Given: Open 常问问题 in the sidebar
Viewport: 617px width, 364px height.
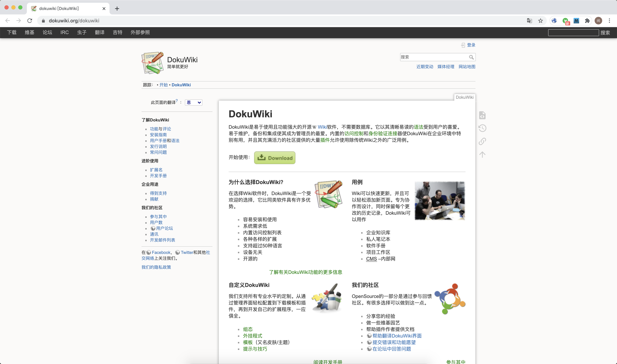Looking at the screenshot, I should (x=158, y=152).
